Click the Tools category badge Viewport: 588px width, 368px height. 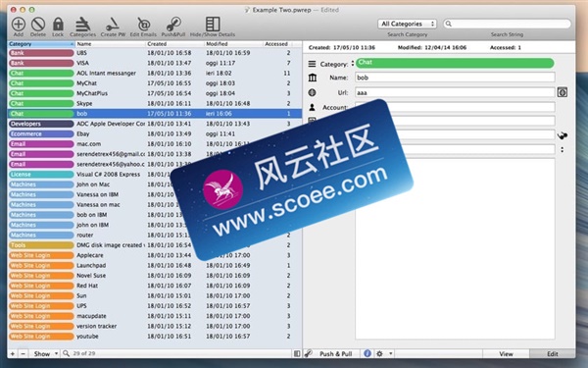coord(41,245)
